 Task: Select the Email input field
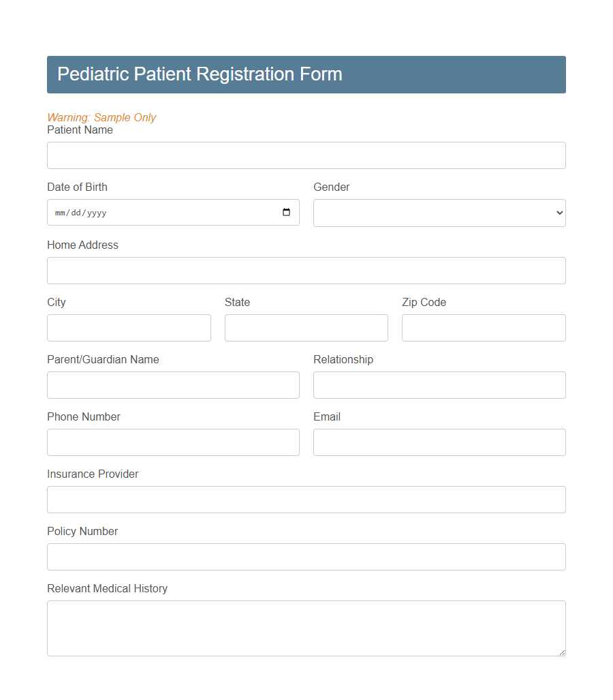click(x=439, y=442)
